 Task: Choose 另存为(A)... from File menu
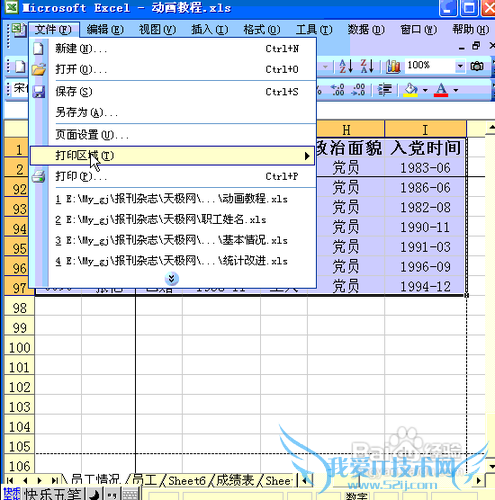[173, 112]
